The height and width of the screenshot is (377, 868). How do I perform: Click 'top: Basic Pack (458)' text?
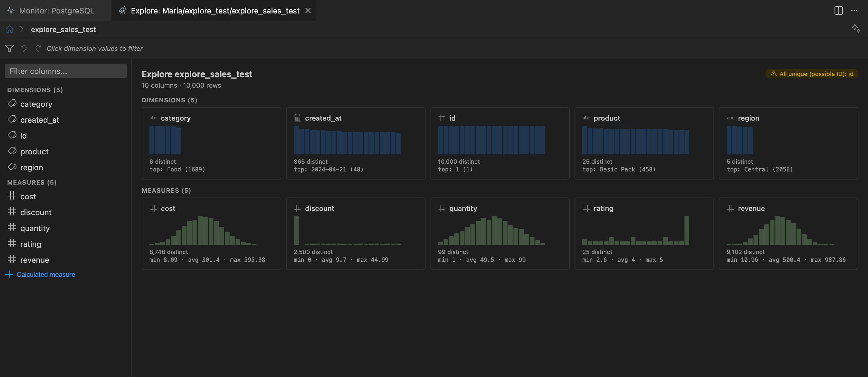619,169
